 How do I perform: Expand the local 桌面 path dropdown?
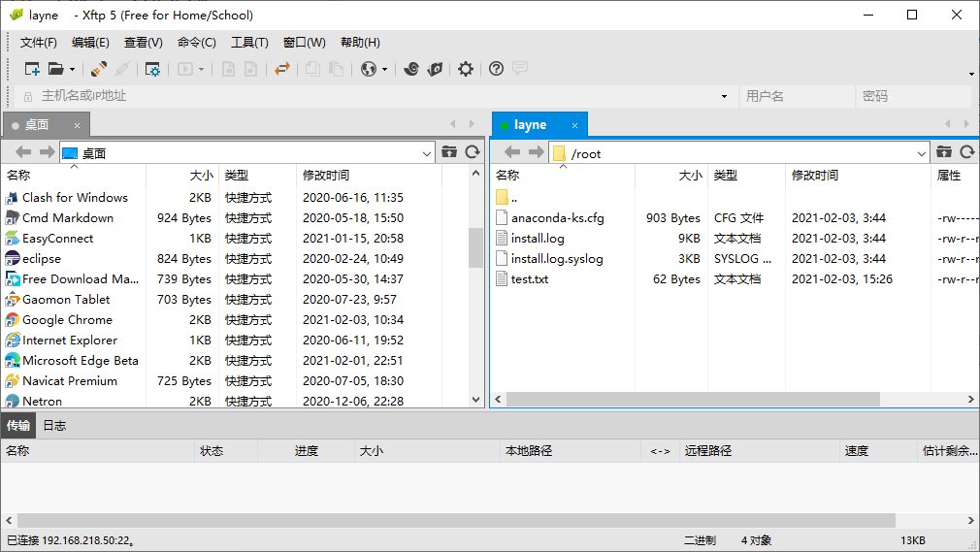[428, 153]
